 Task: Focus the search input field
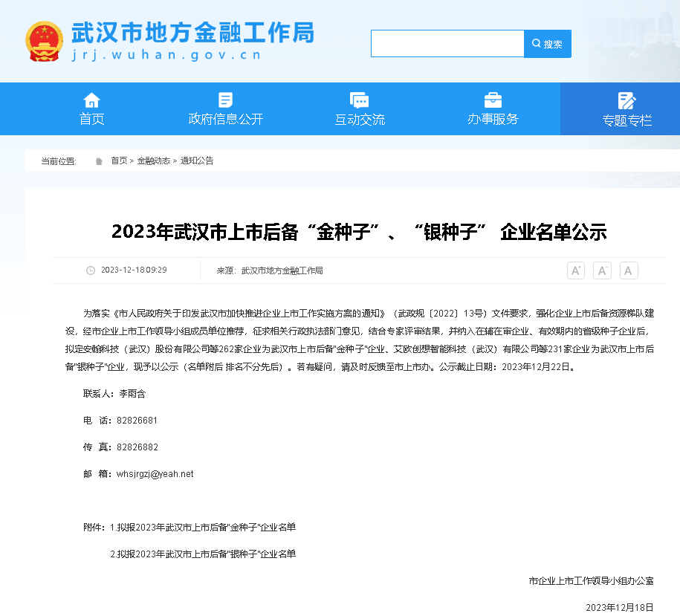pyautogui.click(x=447, y=44)
